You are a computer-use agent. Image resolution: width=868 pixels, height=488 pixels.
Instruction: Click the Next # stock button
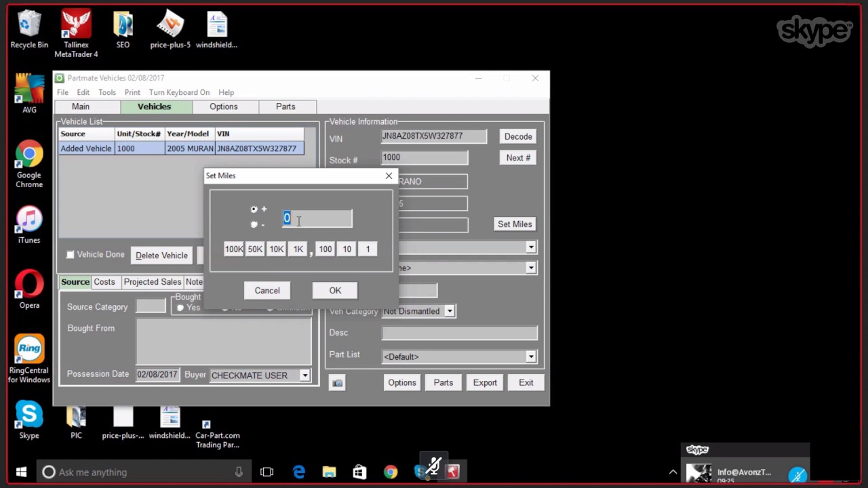click(518, 158)
